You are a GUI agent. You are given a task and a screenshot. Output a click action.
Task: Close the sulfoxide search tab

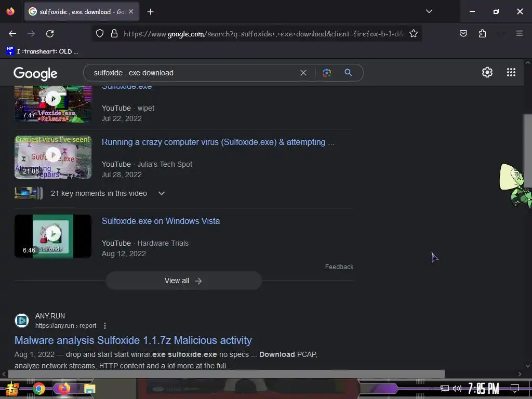[x=131, y=11]
